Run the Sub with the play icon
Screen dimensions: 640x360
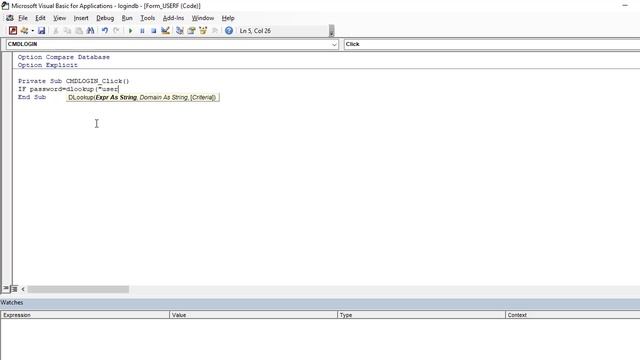point(131,31)
